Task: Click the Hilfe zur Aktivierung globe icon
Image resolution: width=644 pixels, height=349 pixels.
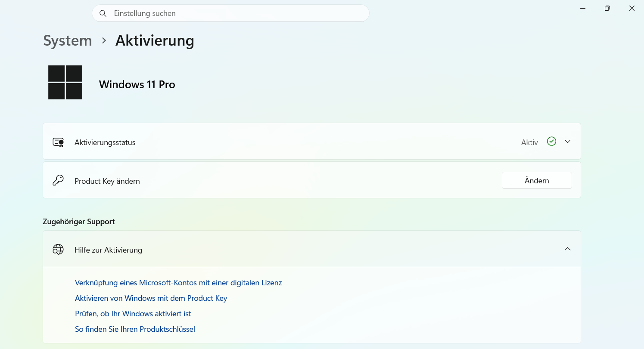Action: point(58,250)
